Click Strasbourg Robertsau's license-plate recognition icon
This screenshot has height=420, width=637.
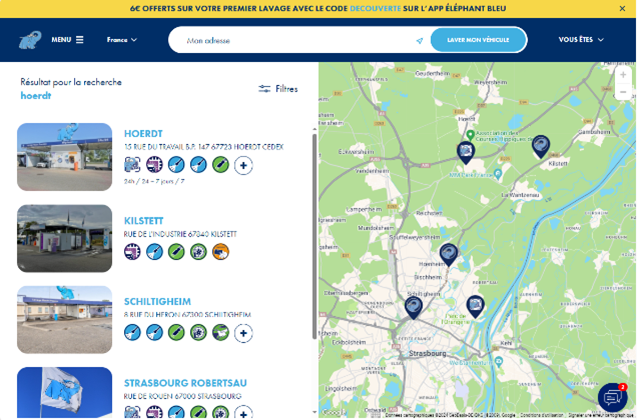pos(132,412)
